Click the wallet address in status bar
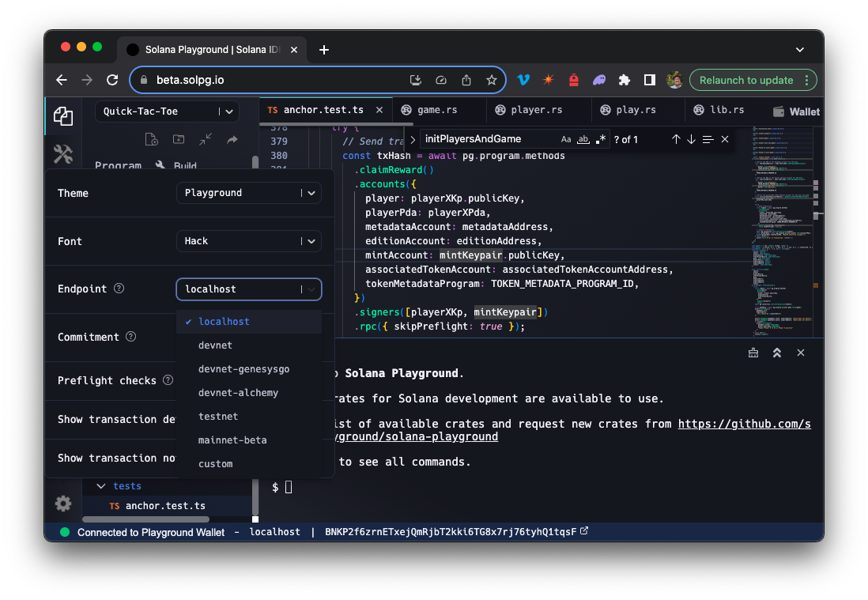Viewport: 868px width, 600px height. [x=450, y=532]
